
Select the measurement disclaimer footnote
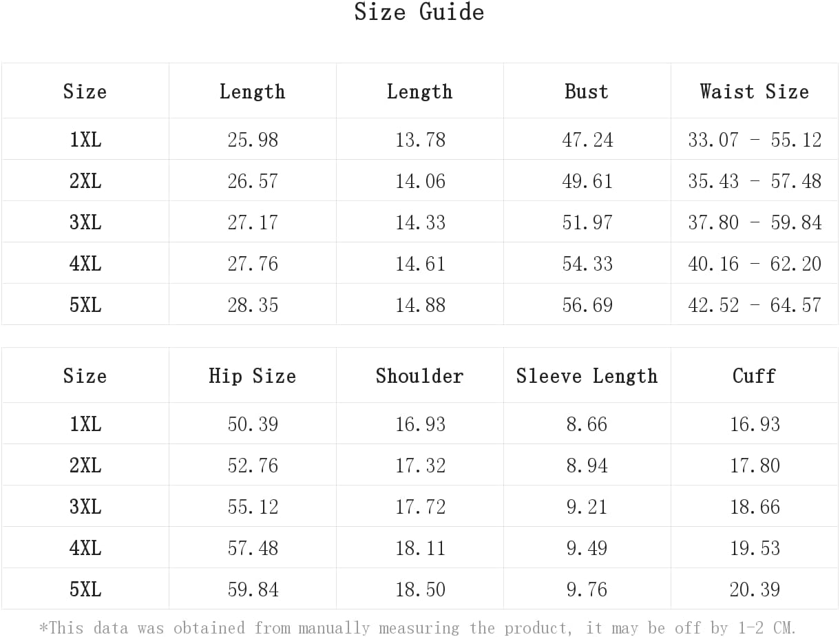[417, 628]
